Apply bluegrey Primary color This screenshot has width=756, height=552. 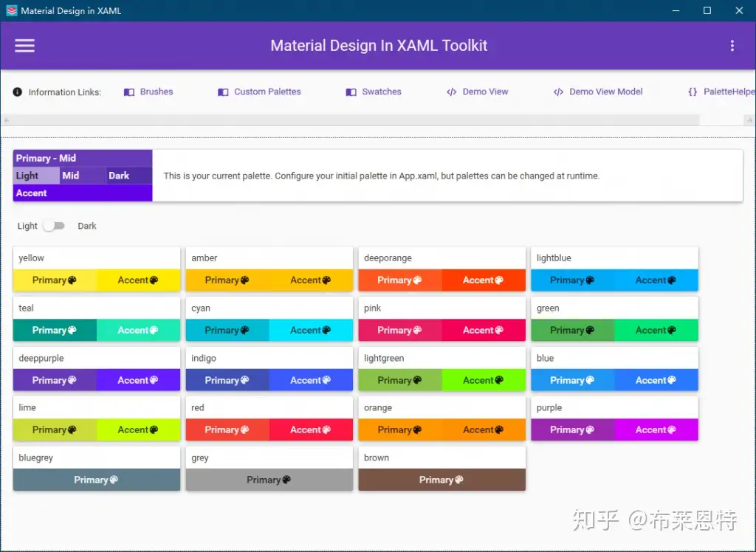pos(97,480)
